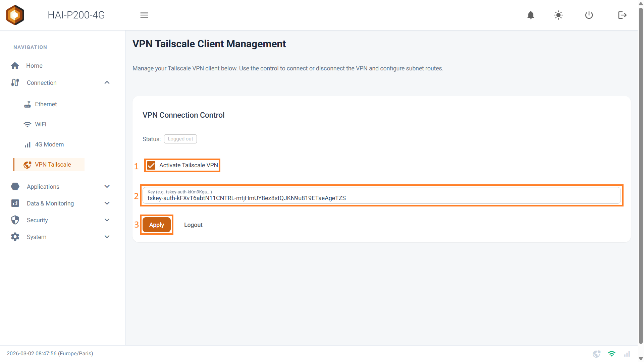Click VPN status icon in footer
This screenshot has height=362, width=644.
click(x=596, y=354)
